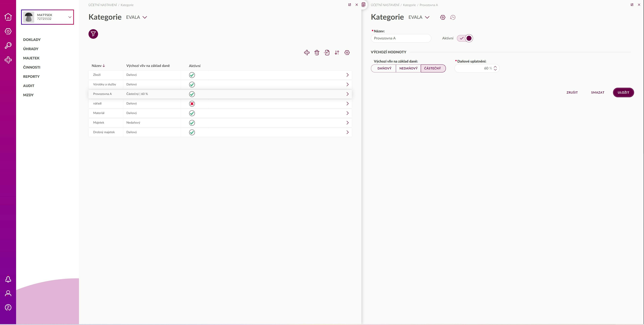The width and height of the screenshot is (644, 325).
Task: Open notifications bell icon
Action: coord(8,279)
